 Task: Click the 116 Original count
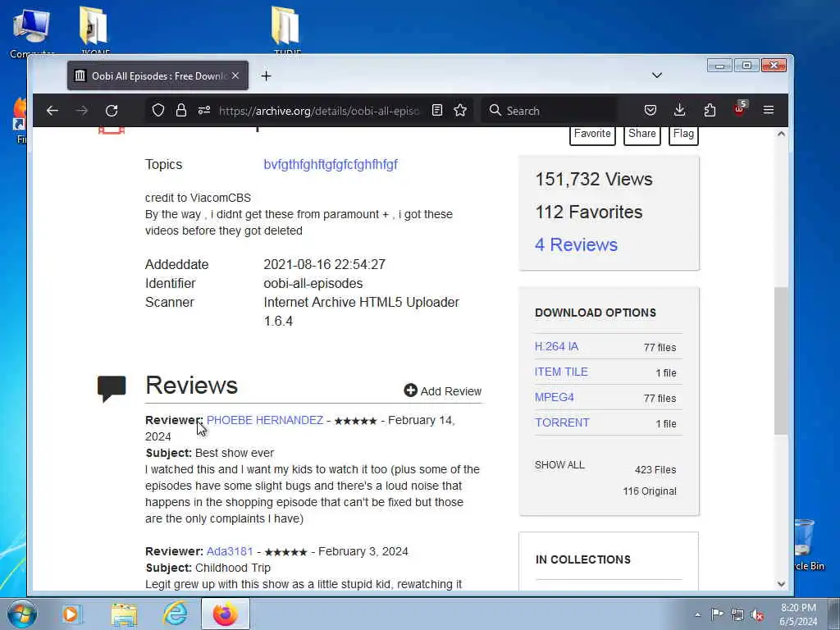pyautogui.click(x=650, y=491)
